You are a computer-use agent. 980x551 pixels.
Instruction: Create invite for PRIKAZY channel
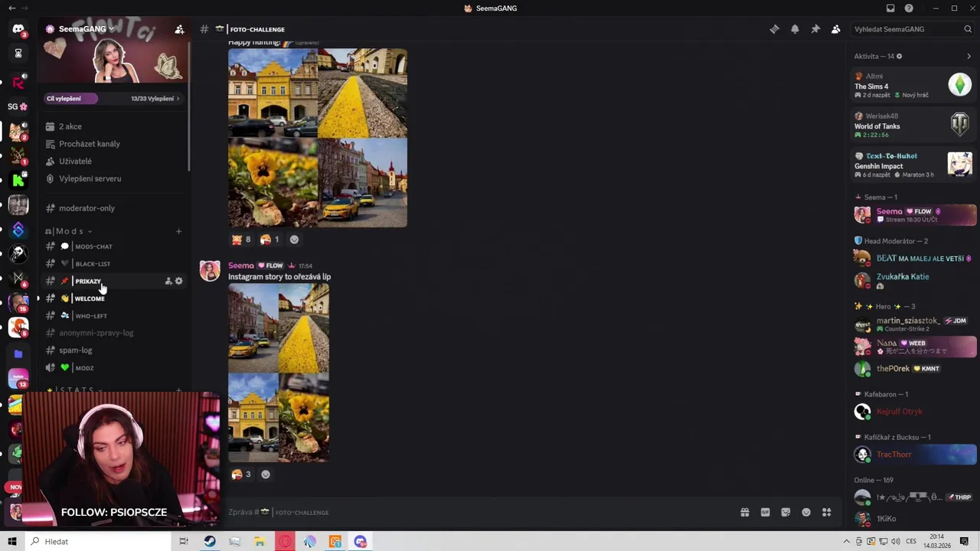pyautogui.click(x=168, y=281)
